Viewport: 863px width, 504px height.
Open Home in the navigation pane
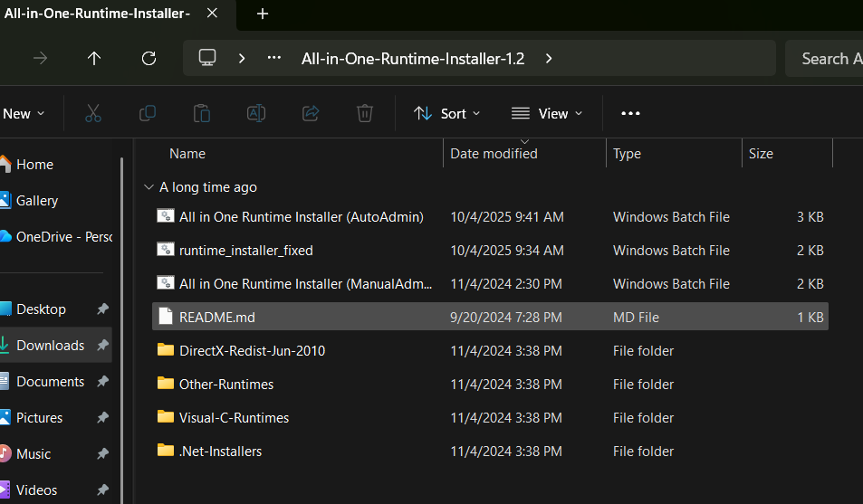pyautogui.click(x=34, y=165)
